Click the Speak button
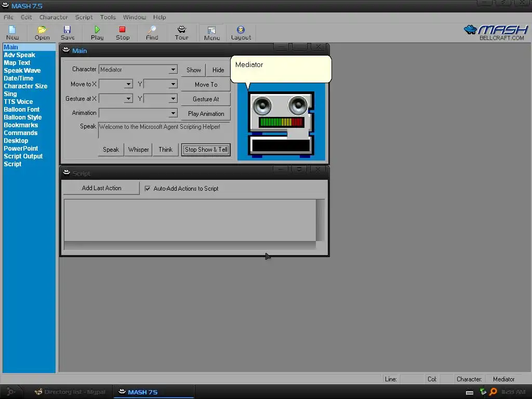Image resolution: width=532 pixels, height=399 pixels. tap(111, 150)
